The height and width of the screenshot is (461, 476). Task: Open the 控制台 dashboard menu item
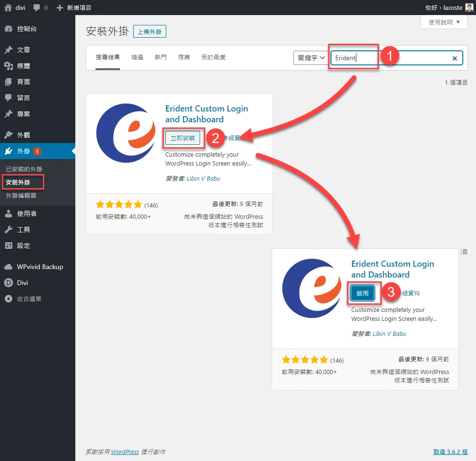point(26,29)
